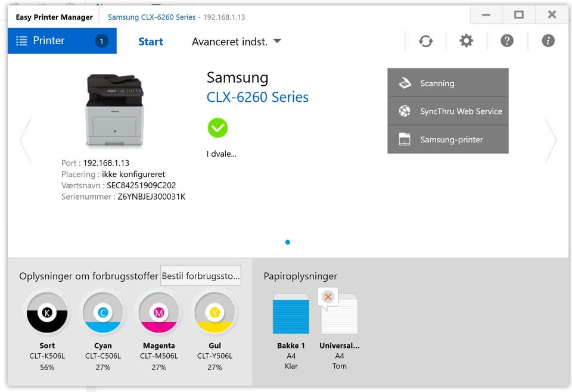The height and width of the screenshot is (392, 572).
Task: Click the 56% black toner level
Action: (x=47, y=367)
